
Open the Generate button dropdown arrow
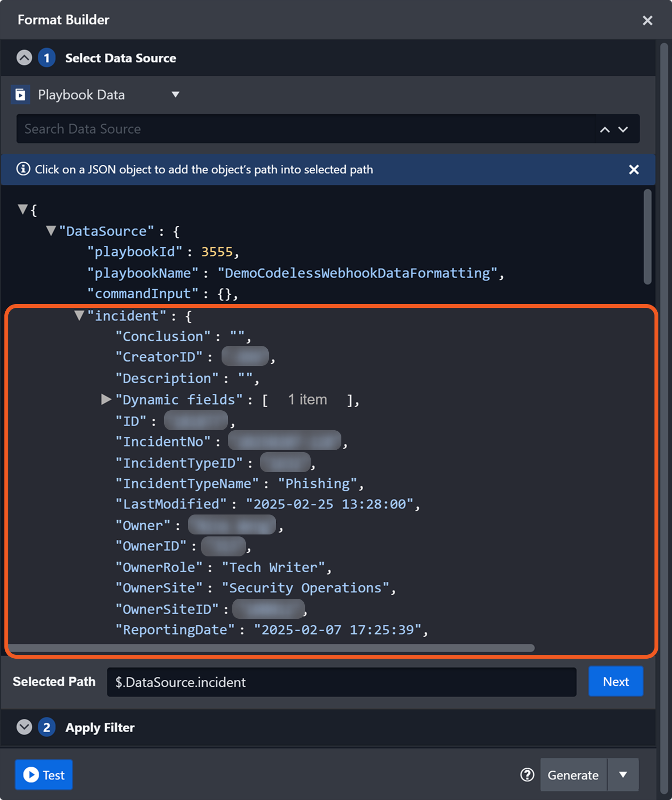[623, 775]
